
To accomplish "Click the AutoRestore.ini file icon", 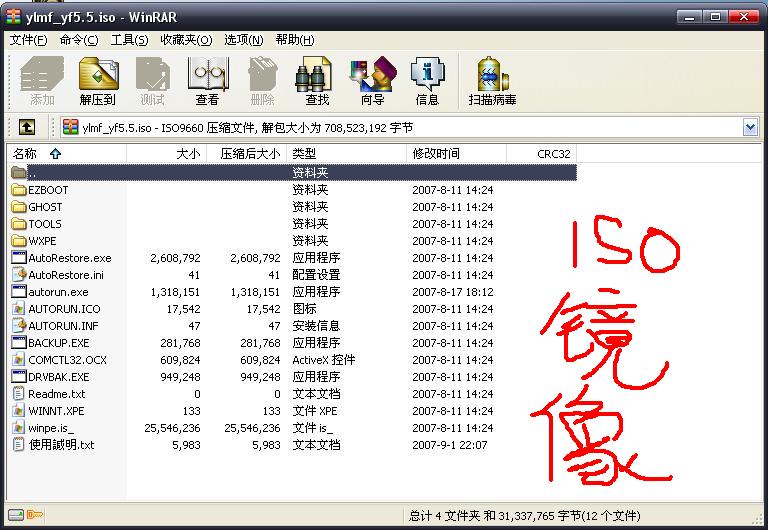I will click(19, 275).
